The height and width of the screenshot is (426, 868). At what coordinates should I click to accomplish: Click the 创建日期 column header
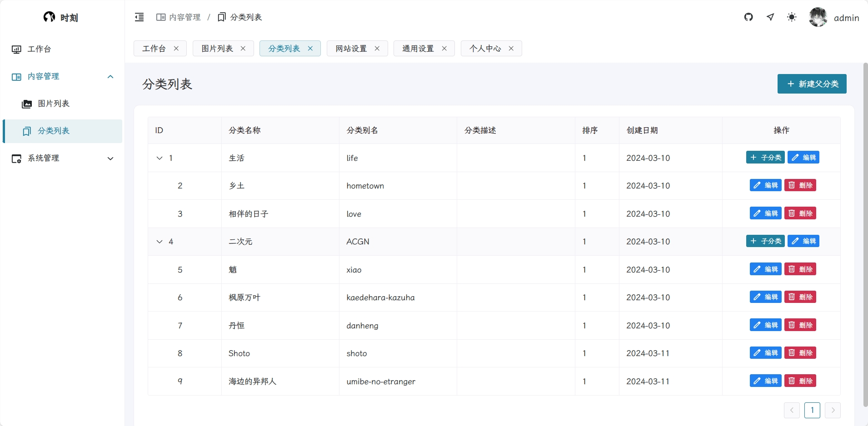coord(671,130)
